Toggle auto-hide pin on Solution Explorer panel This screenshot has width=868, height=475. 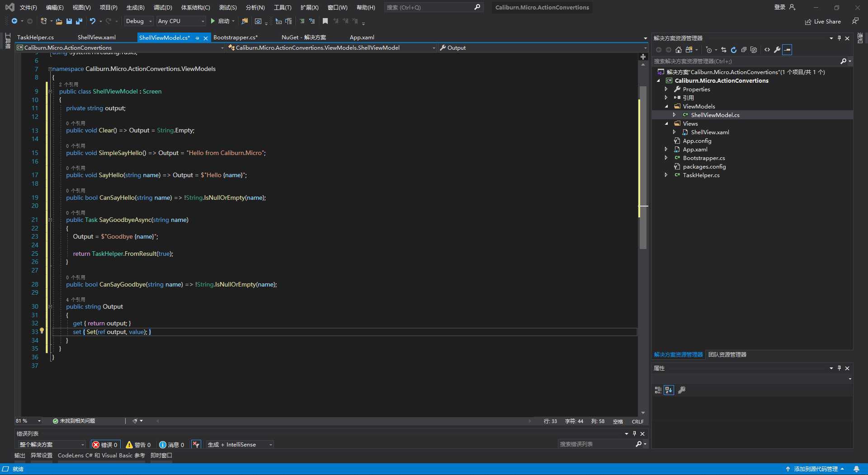[839, 38]
